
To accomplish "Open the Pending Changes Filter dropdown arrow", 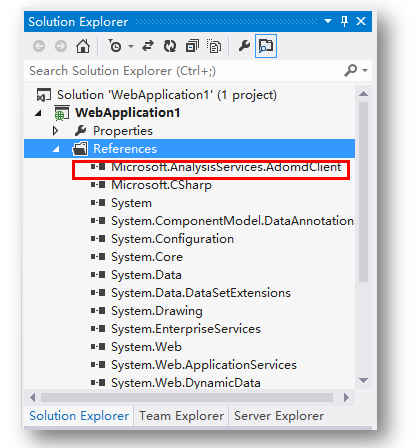I will click(131, 46).
